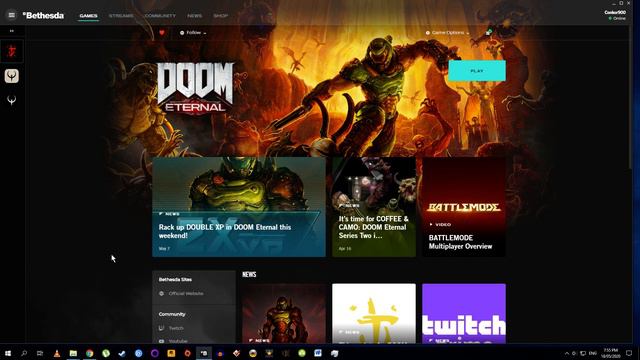This screenshot has height=360, width=640.
Task: Launch VLC media player from taskbar
Action: (57, 353)
